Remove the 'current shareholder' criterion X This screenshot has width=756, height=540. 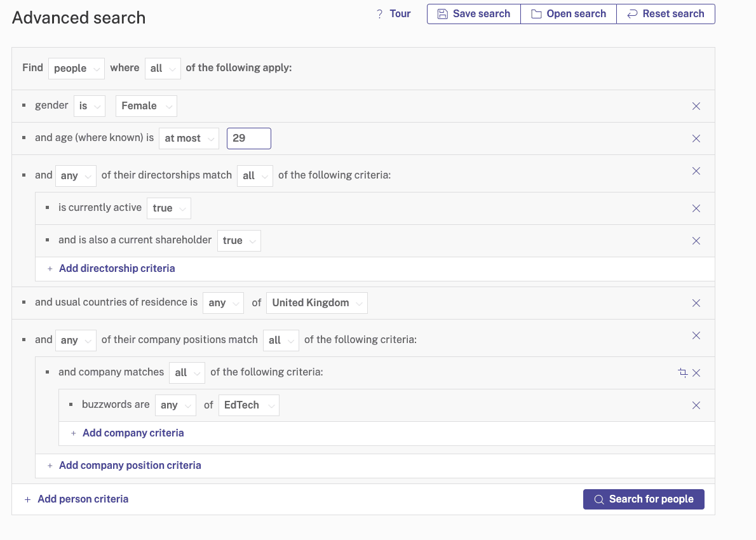point(696,241)
